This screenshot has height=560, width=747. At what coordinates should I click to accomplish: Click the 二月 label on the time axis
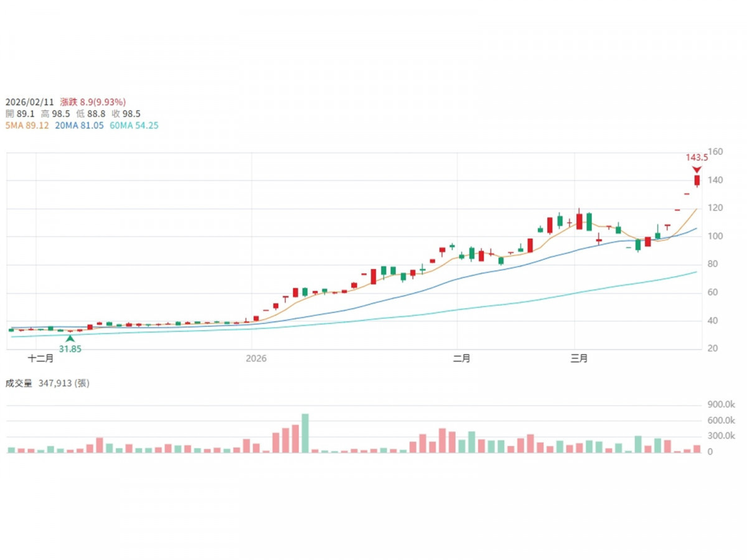[461, 358]
